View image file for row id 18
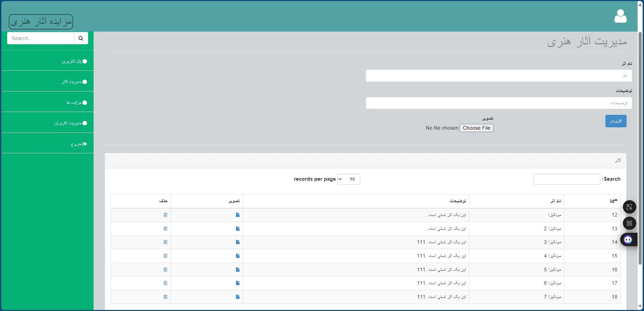Screen dimensions: 644x311 237,297
